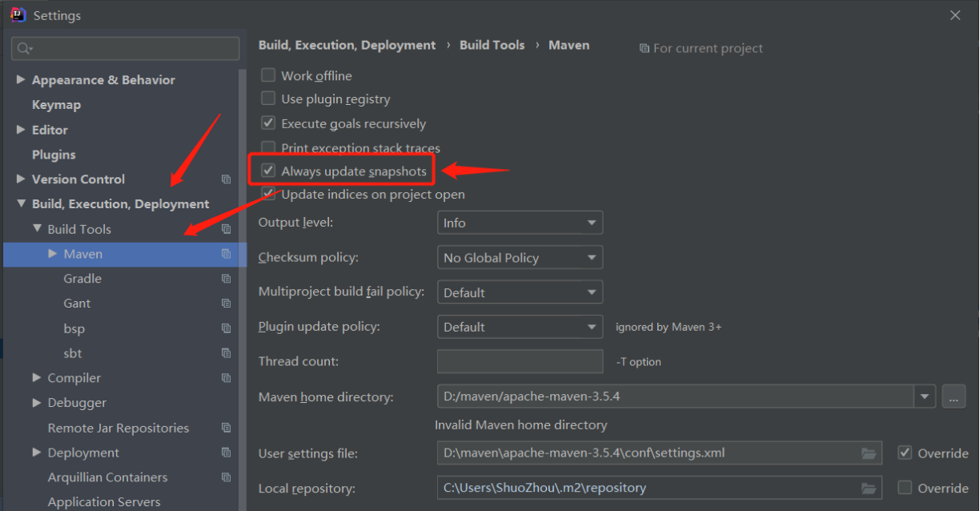Uncheck Execute goals recursively

click(x=268, y=123)
